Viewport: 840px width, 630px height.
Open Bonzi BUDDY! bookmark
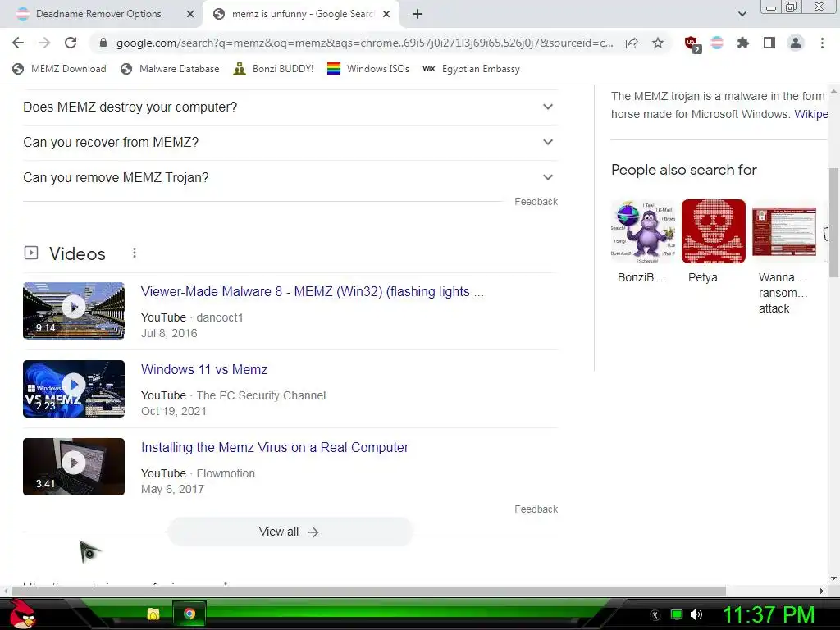[x=273, y=69]
